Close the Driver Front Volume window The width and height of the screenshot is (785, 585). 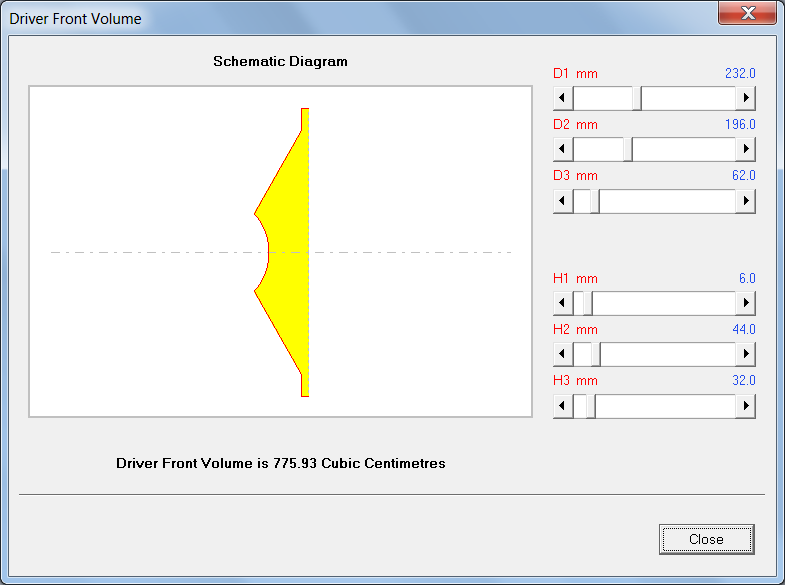[747, 13]
